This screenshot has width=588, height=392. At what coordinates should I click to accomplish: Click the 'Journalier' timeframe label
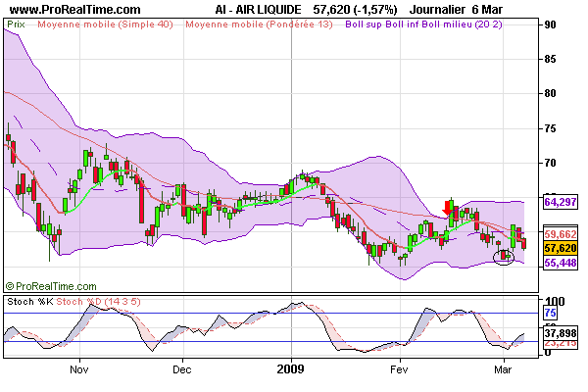[438, 10]
